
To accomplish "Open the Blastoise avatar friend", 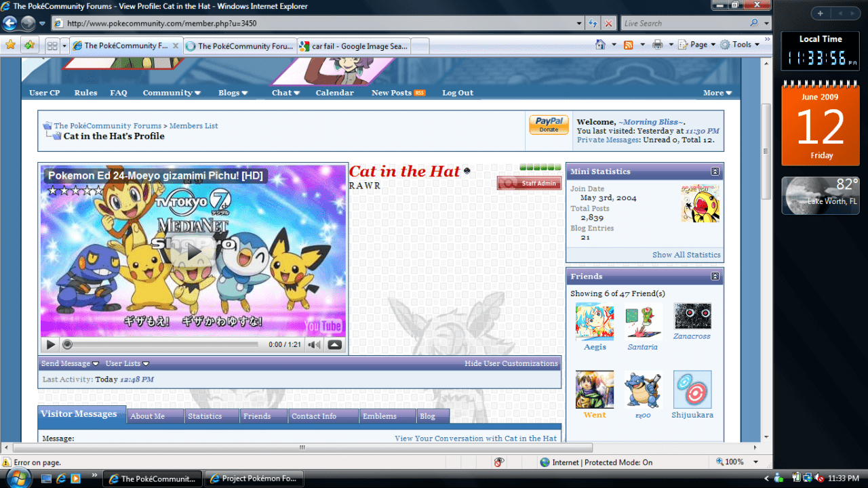I will 642,389.
